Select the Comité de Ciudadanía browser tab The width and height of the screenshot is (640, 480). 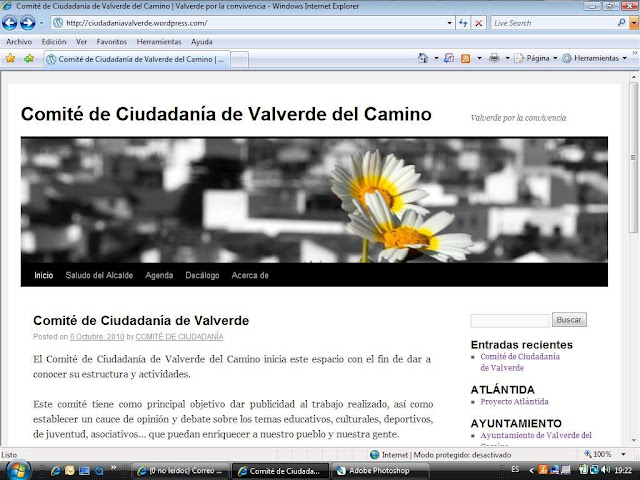tap(137, 59)
